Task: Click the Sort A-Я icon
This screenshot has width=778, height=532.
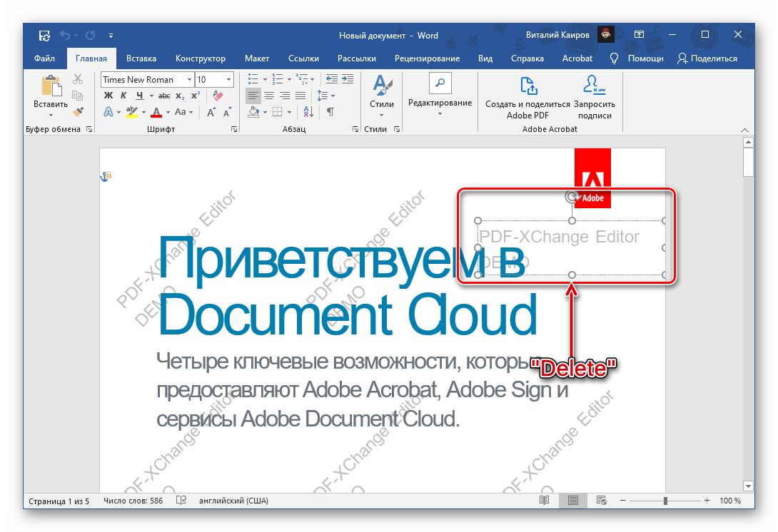Action: tap(308, 111)
